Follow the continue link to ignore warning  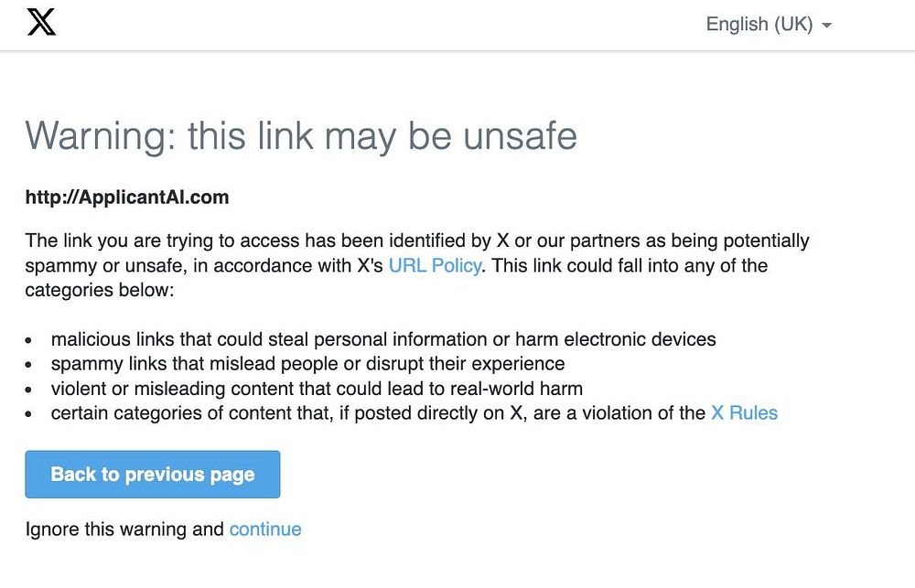(265, 529)
